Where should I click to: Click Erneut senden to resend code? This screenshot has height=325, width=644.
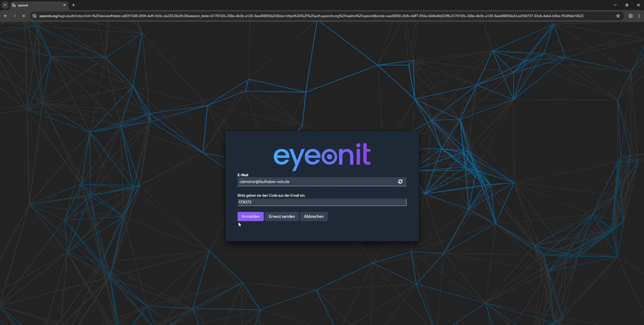point(282,216)
